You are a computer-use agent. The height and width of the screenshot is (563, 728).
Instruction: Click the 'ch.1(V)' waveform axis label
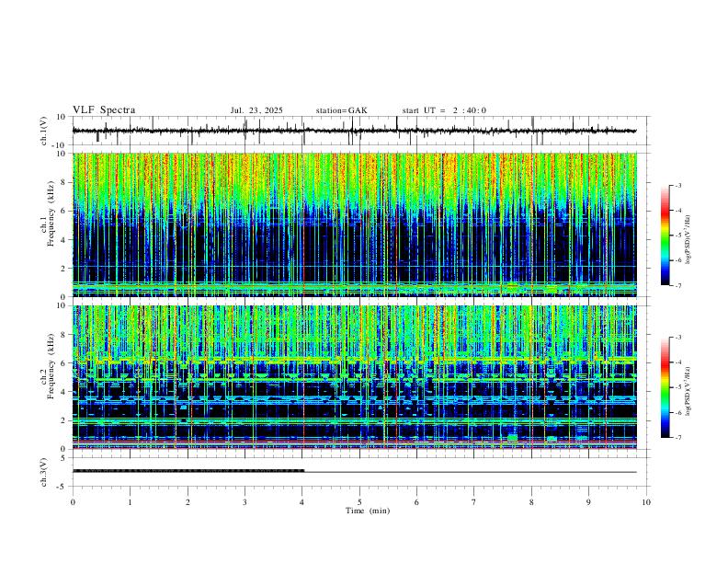tap(44, 131)
